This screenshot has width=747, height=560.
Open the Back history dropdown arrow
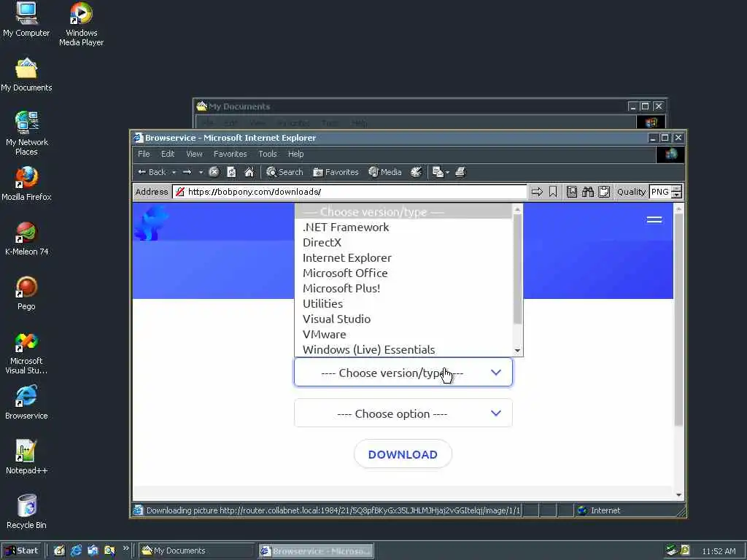(x=174, y=172)
